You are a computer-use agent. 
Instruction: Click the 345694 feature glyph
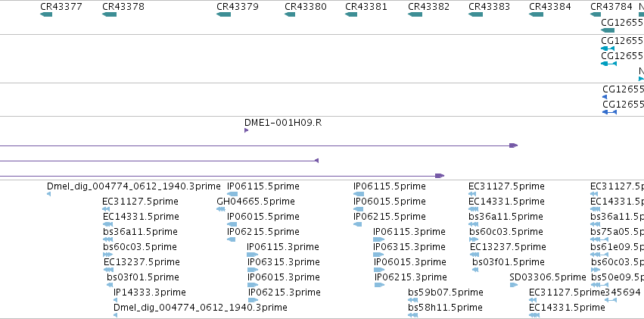[x=611, y=300]
